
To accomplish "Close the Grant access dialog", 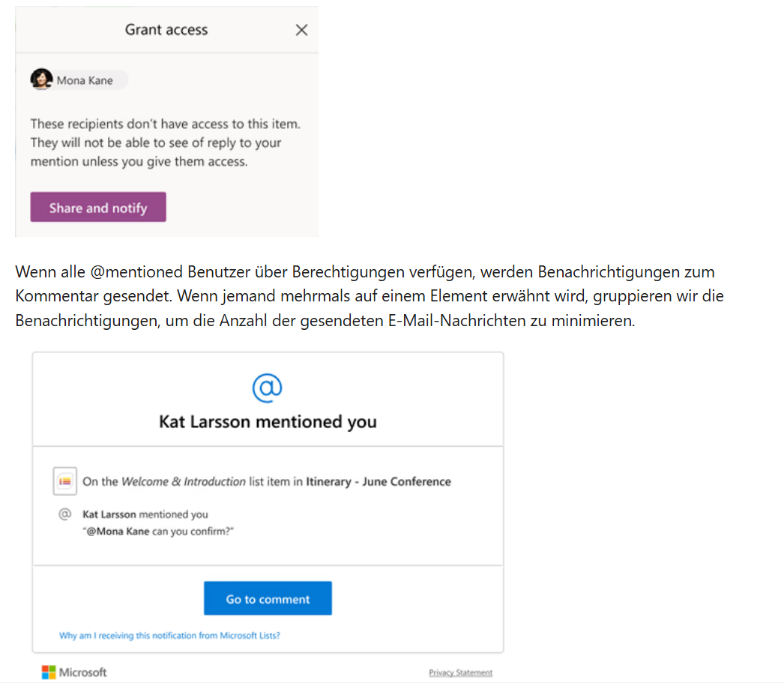I will 301,30.
